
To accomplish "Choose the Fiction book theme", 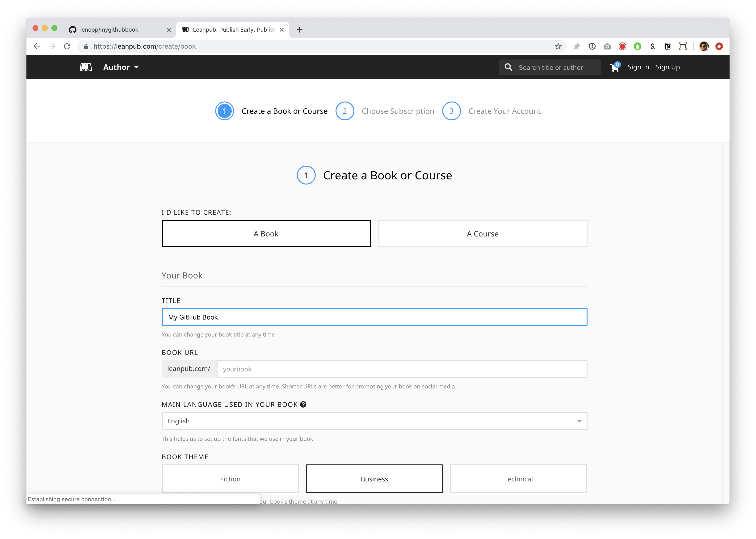I will tap(230, 479).
